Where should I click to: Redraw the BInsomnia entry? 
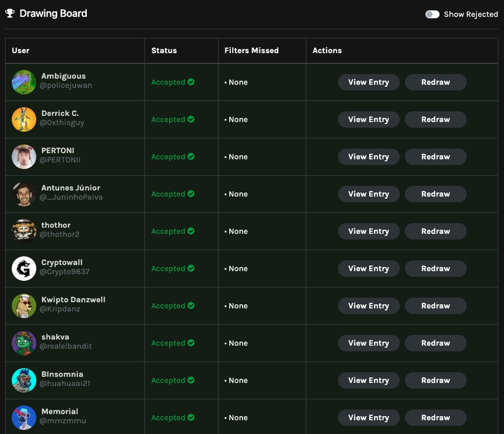tap(436, 380)
